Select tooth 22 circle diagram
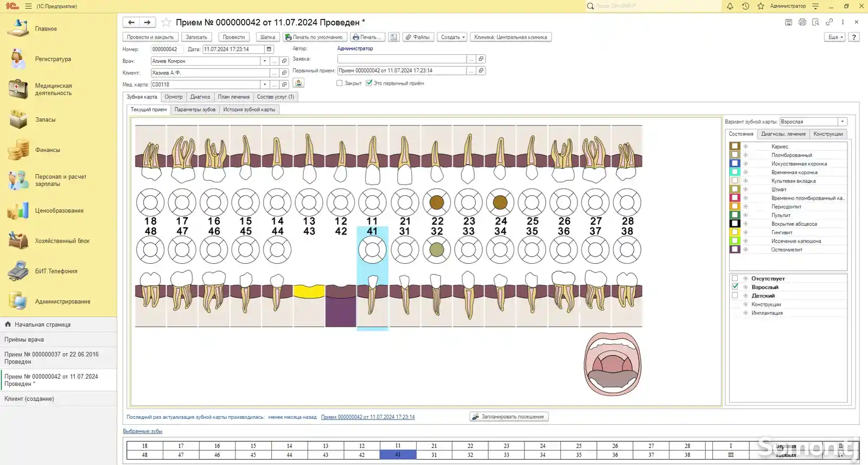868x465 pixels. pyautogui.click(x=437, y=203)
